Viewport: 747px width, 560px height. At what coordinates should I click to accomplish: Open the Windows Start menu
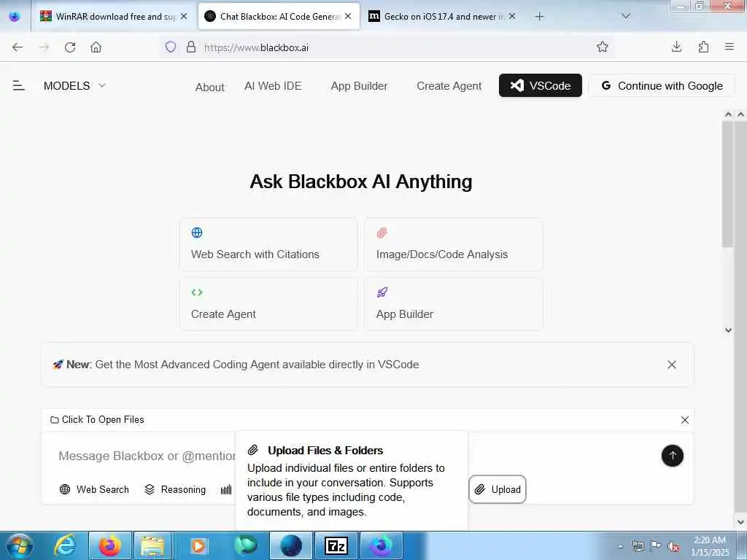(18, 545)
